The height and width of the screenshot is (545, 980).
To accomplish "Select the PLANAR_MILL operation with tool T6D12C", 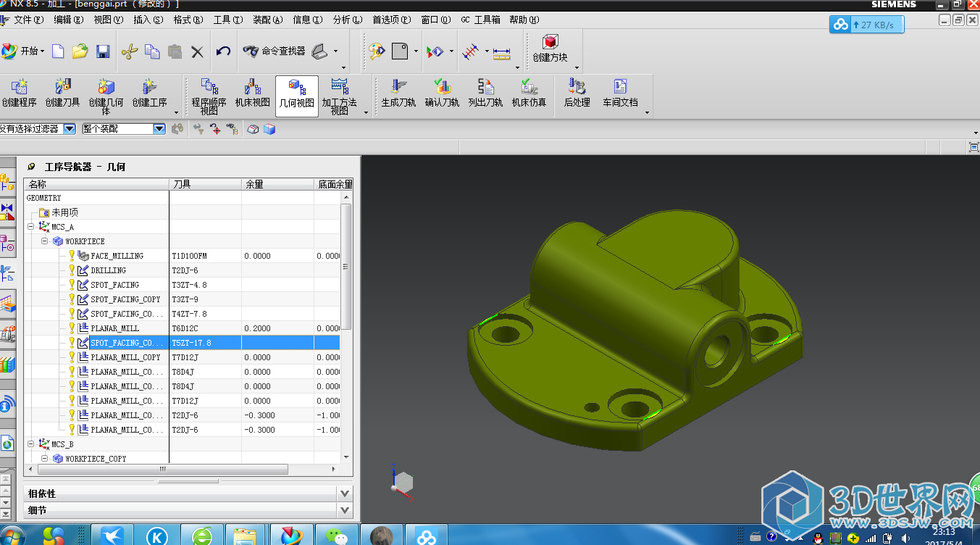I will [114, 328].
